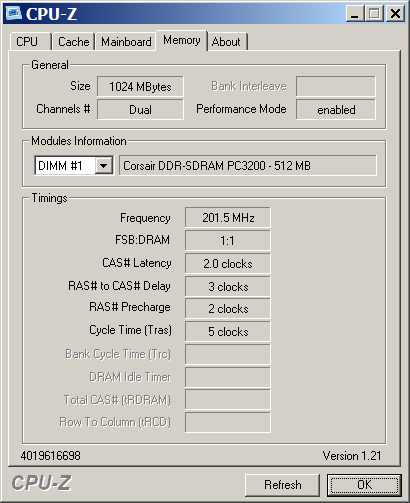Screen dimensions: 410x503
Task: Click the 2.0 clocks CAS latency value
Action: pyautogui.click(x=228, y=263)
